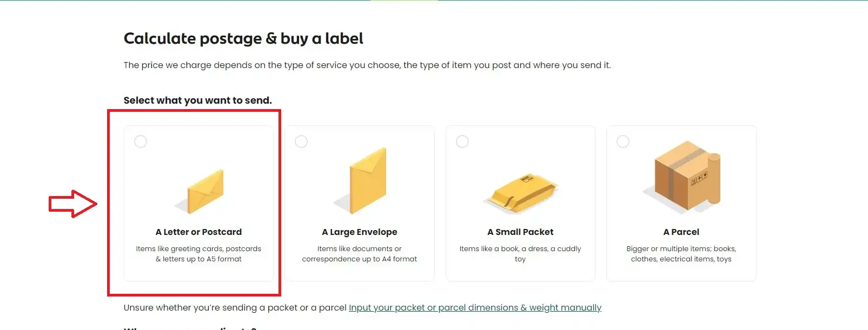Click the book, dress, cuddly toy description

(520, 254)
